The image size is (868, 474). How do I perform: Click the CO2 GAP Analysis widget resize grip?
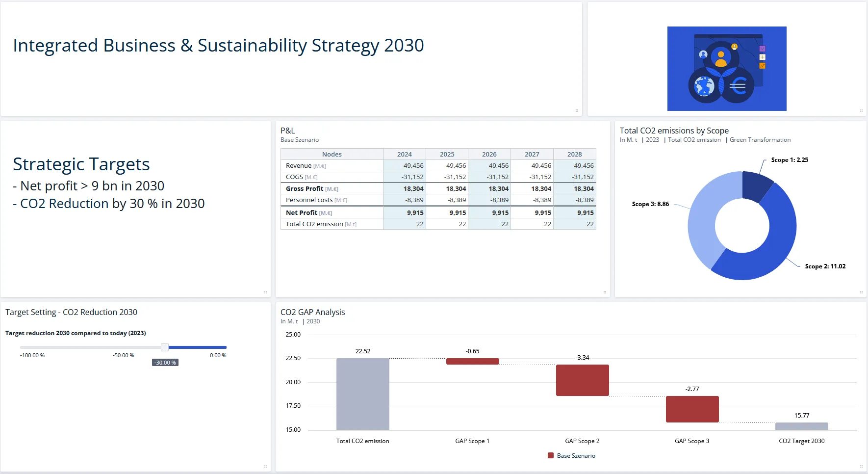coord(861,466)
